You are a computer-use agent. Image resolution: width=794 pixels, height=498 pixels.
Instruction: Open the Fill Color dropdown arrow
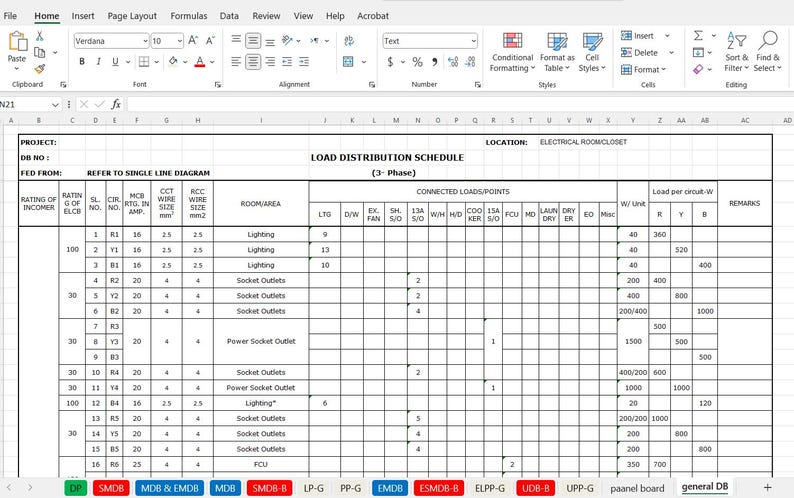185,62
